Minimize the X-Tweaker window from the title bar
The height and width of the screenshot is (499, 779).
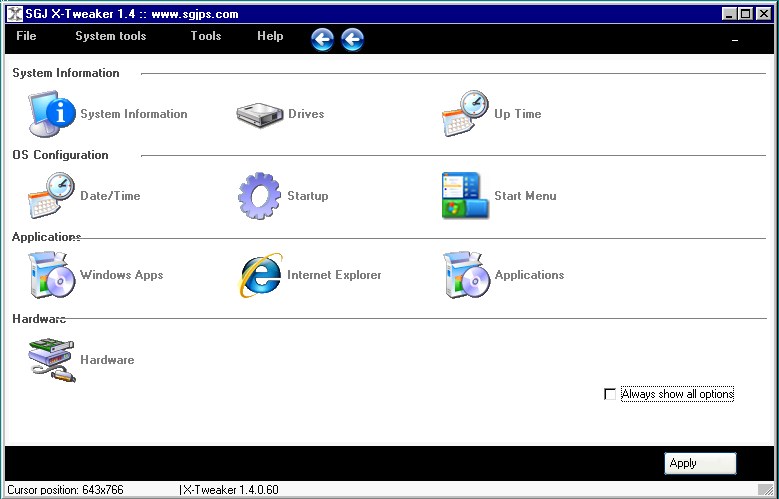coord(730,14)
